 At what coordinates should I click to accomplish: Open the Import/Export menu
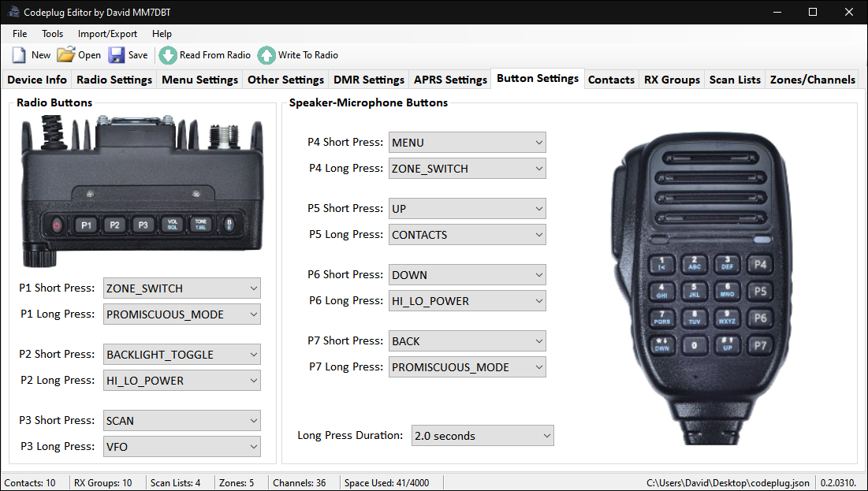(107, 34)
